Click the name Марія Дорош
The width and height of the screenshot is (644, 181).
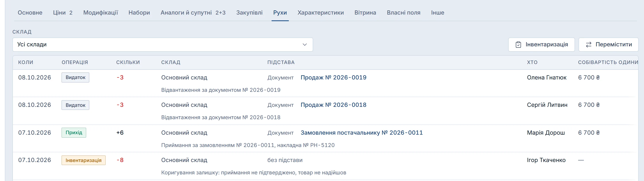[546, 133]
